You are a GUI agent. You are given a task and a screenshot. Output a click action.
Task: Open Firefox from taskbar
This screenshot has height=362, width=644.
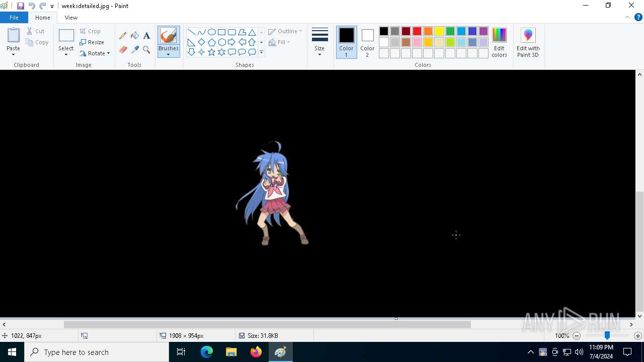pyautogui.click(x=256, y=352)
